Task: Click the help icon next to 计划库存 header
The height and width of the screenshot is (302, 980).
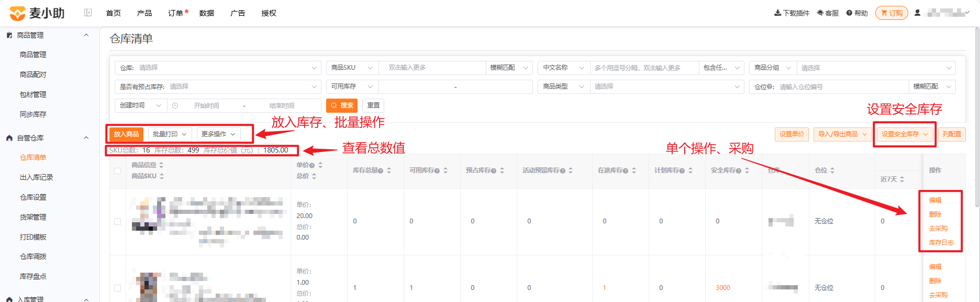Action: coord(682,170)
